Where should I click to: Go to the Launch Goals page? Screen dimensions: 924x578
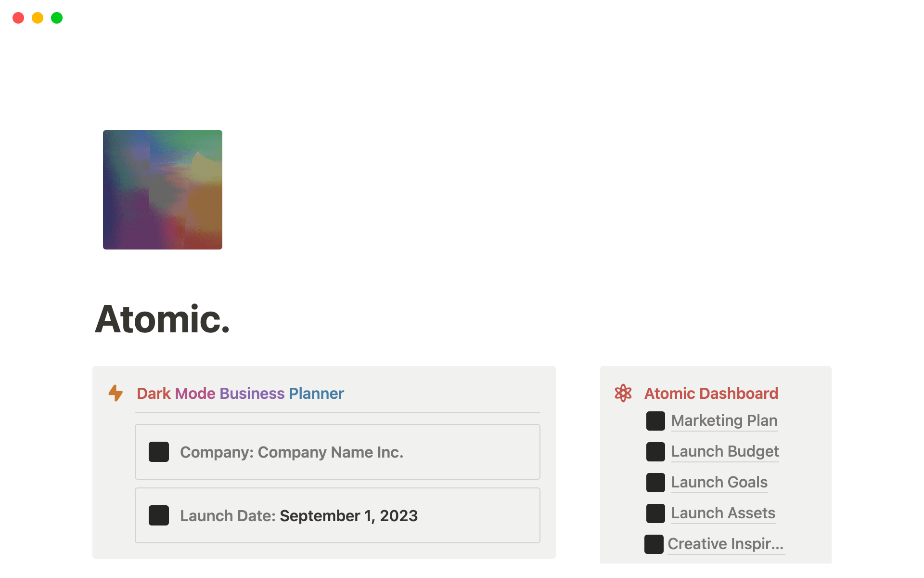coord(719,482)
